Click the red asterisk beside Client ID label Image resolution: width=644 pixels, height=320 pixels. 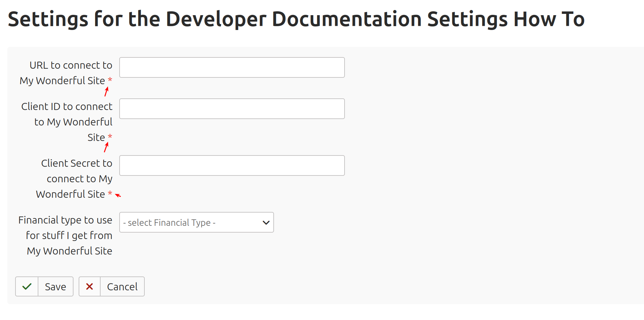pyautogui.click(x=110, y=136)
